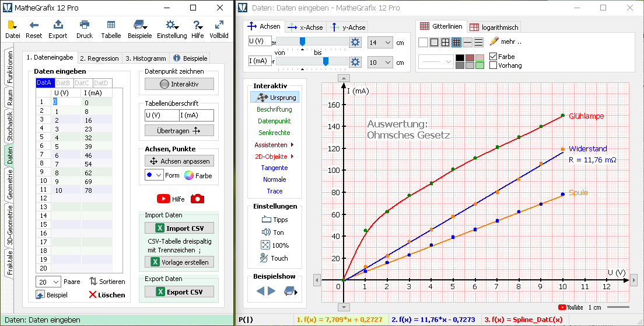This screenshot has width=644, height=326.
Task: Select the frame-only grid style
Action: tap(434, 42)
